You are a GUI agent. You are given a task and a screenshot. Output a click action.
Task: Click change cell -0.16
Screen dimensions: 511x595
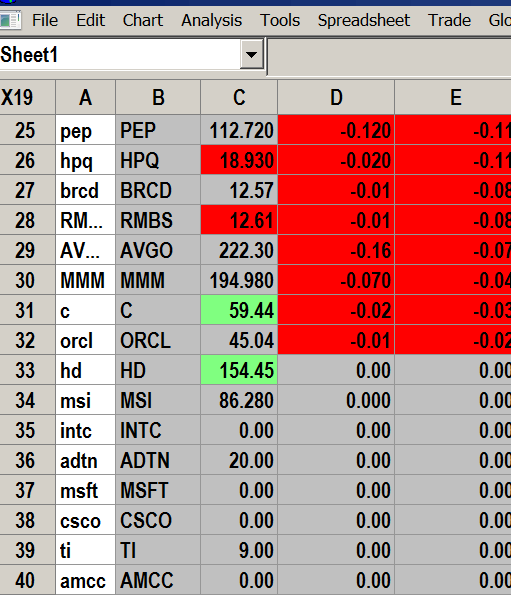click(x=336, y=250)
